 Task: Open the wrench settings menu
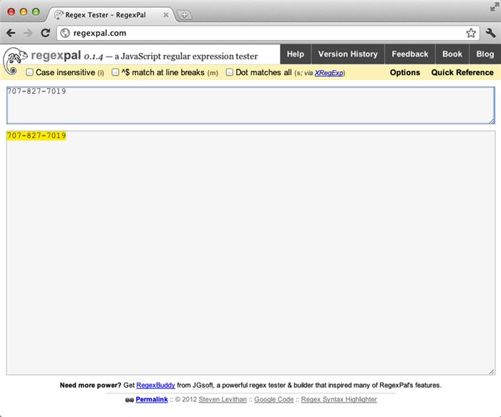[x=490, y=33]
